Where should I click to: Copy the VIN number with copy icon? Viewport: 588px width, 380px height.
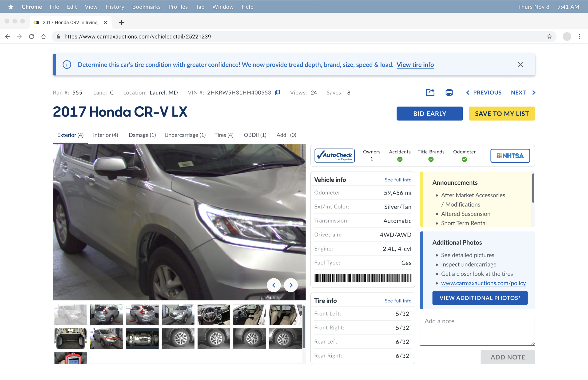(x=278, y=92)
